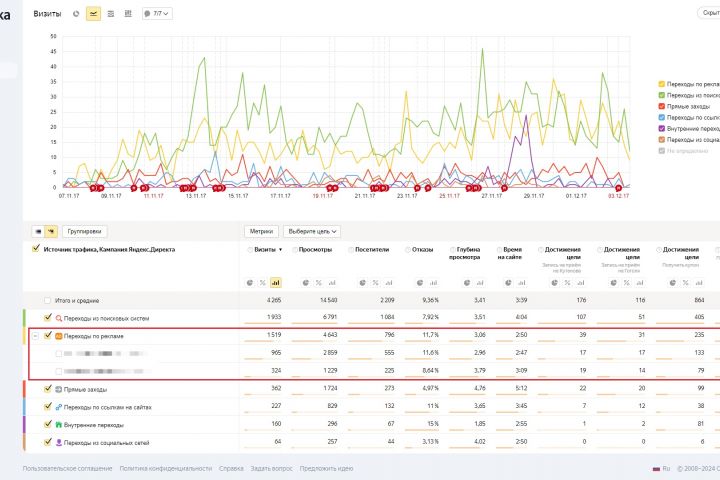
Task: Uncheck Переходы по ссылкам на сайтах checkbox
Action: pyautogui.click(x=48, y=407)
